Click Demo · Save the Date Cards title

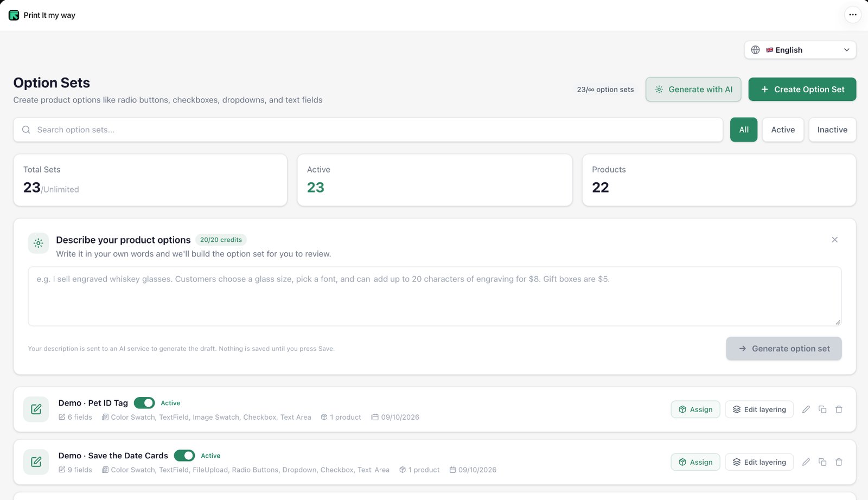(113, 456)
